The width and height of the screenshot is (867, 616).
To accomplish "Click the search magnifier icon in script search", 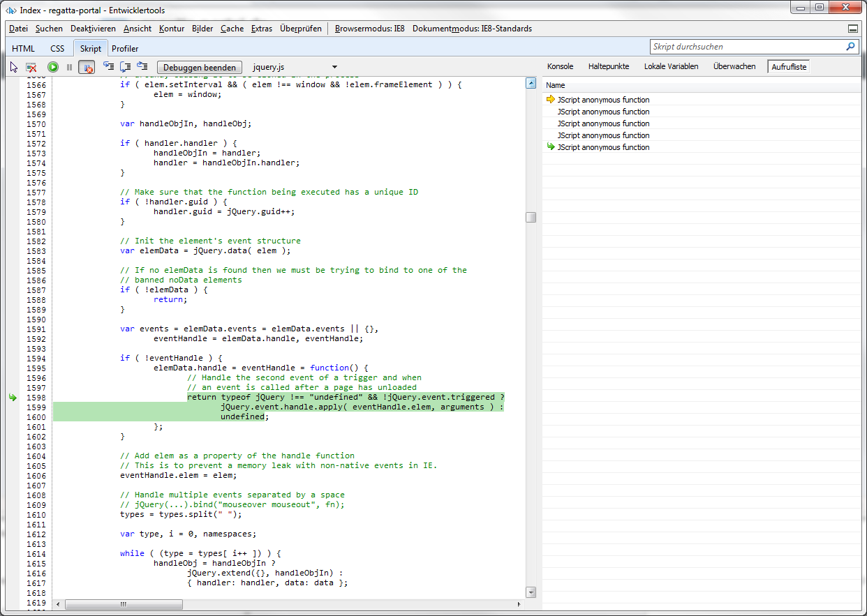I will point(850,47).
